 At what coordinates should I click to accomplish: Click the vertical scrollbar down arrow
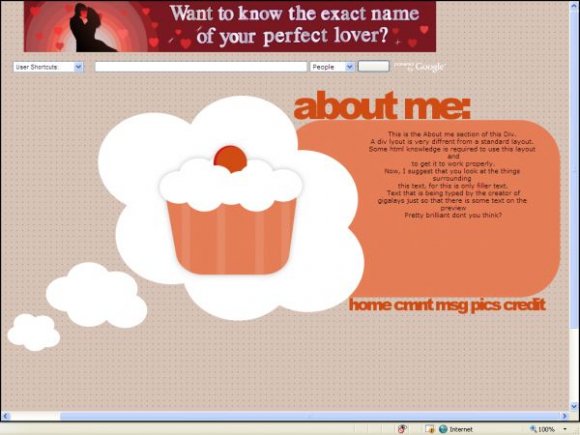click(574, 406)
